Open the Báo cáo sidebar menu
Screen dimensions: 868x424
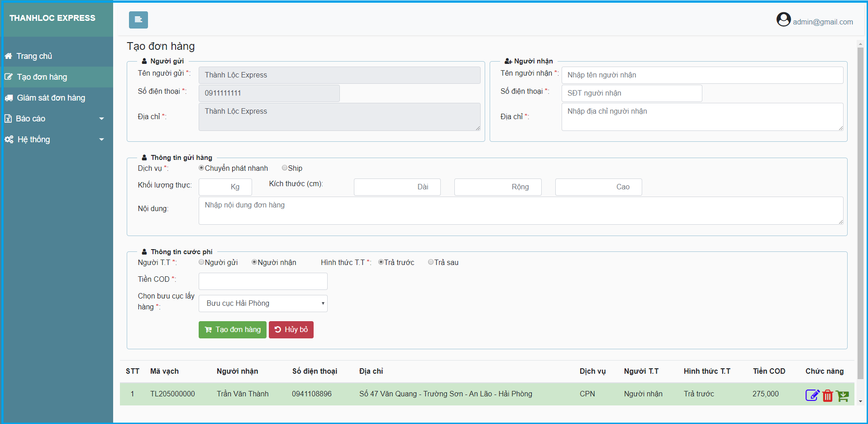[x=57, y=119]
